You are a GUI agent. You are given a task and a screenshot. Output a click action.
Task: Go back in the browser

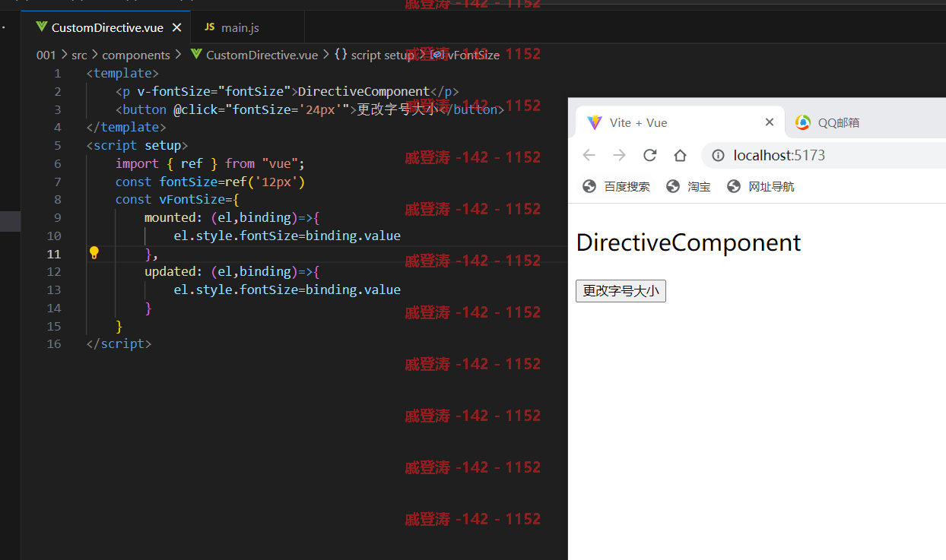pos(589,155)
